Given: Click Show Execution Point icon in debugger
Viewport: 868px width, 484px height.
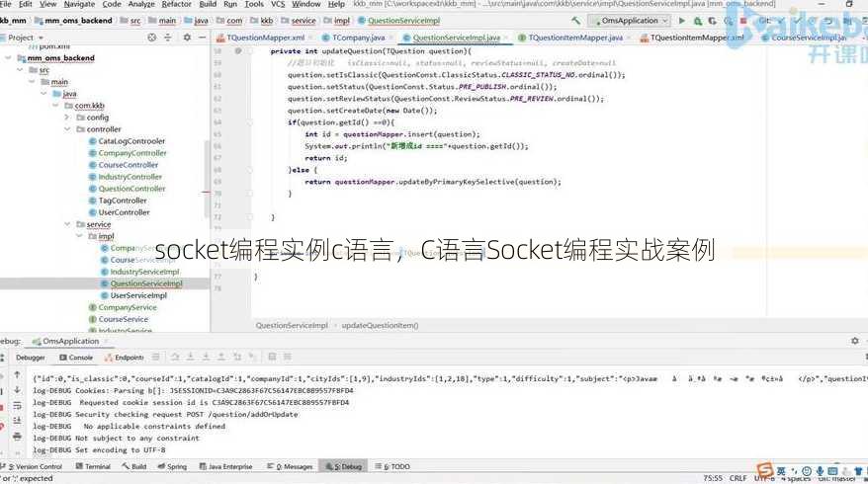Looking at the screenshot, I should pos(156,358).
